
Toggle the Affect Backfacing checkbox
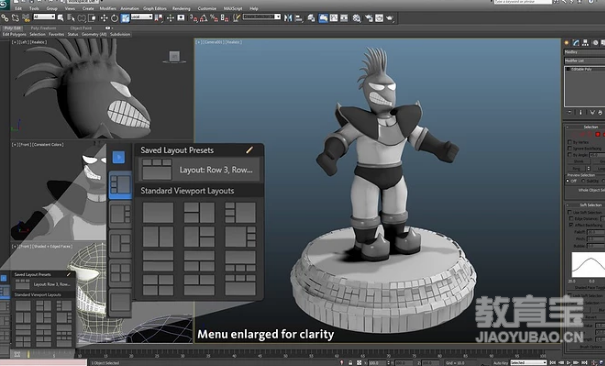[x=571, y=225]
